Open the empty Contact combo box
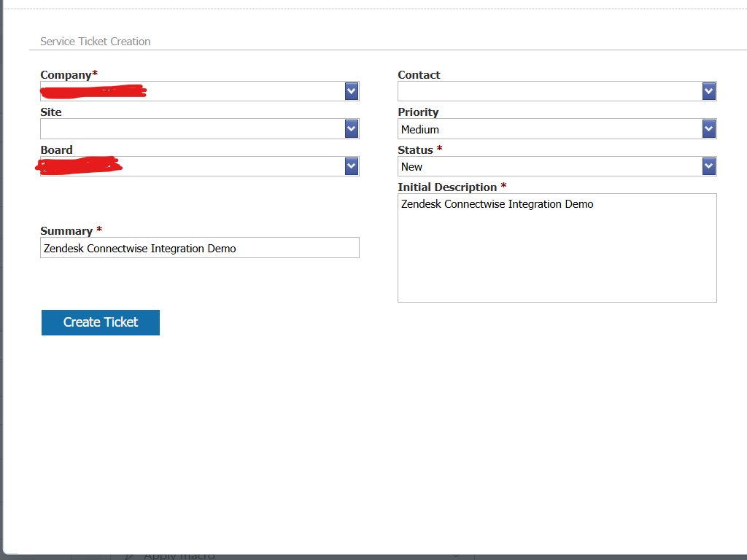 click(549, 91)
